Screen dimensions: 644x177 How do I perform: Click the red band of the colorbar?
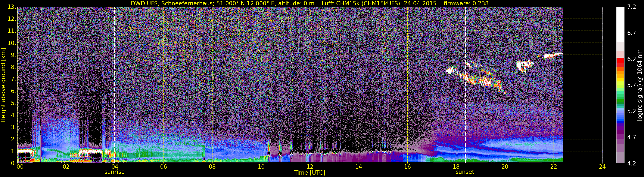[620, 62]
